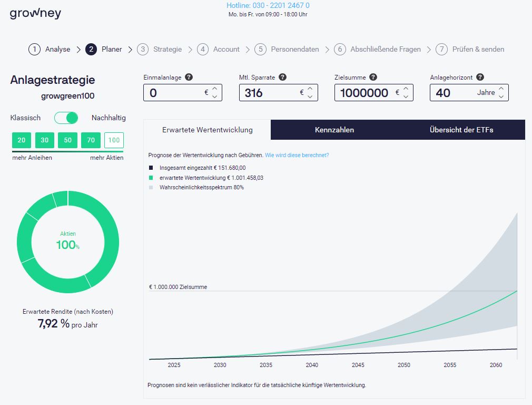532x405 pixels.
Task: Open the Übersicht der ETFs tab
Action: (461, 130)
